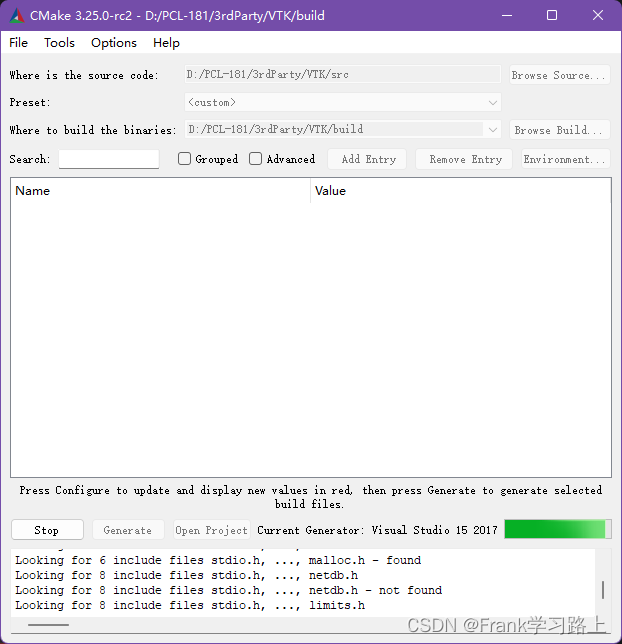622x644 pixels.
Task: Click Remove Entry button
Action: click(x=464, y=159)
